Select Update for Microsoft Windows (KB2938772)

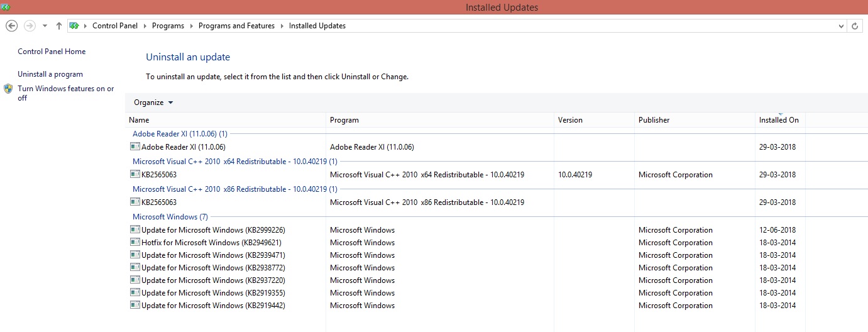point(213,267)
